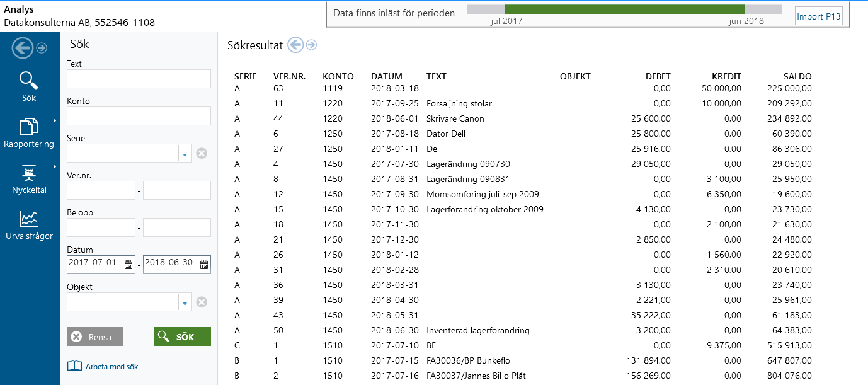868x385 pixels.
Task: Clear the Serie selection
Action: point(202,153)
